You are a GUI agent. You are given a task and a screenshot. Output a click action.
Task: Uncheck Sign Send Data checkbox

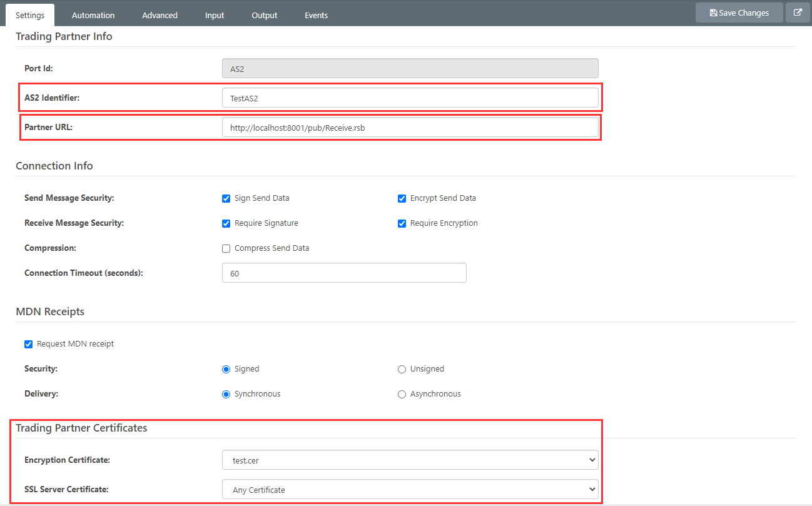[x=226, y=198]
